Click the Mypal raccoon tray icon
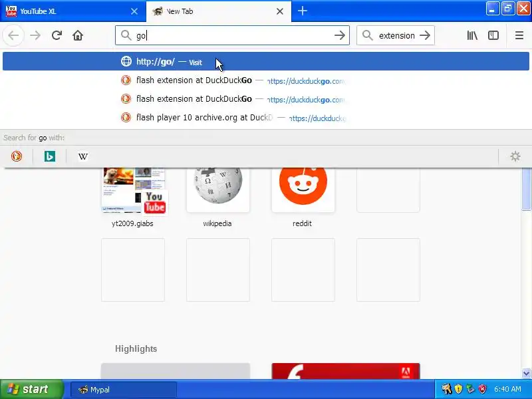Screen dimensions: 532x399 click(446, 389)
